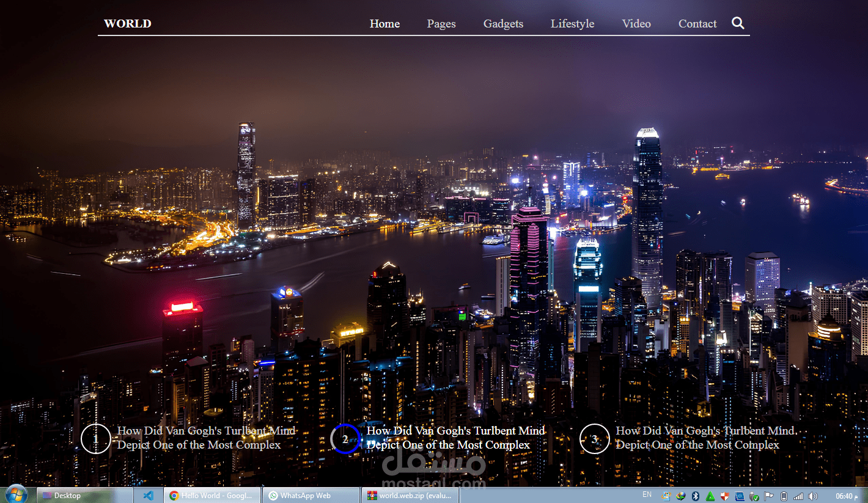Viewport: 868px width, 503px height.
Task: Select slide 3 circle indicator
Action: point(594,439)
